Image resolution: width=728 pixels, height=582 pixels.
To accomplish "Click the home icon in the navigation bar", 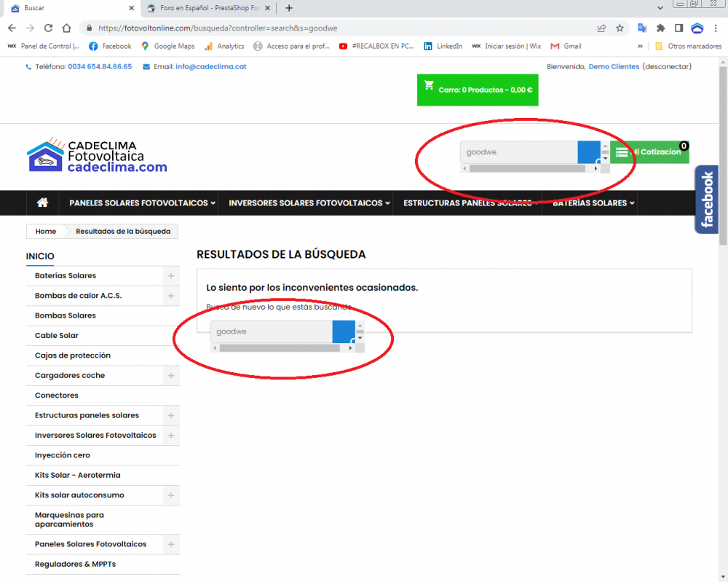I will click(x=41, y=203).
